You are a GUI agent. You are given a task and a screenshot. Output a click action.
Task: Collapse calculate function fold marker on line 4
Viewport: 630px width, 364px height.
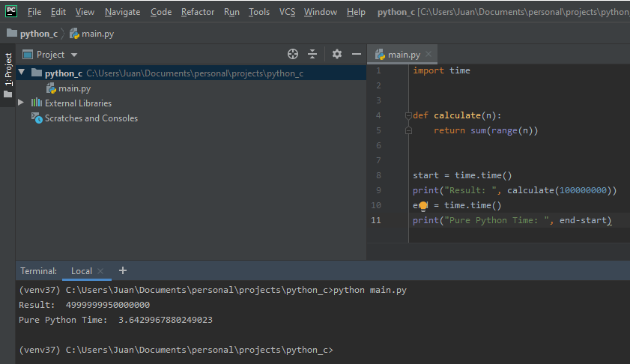pos(408,115)
